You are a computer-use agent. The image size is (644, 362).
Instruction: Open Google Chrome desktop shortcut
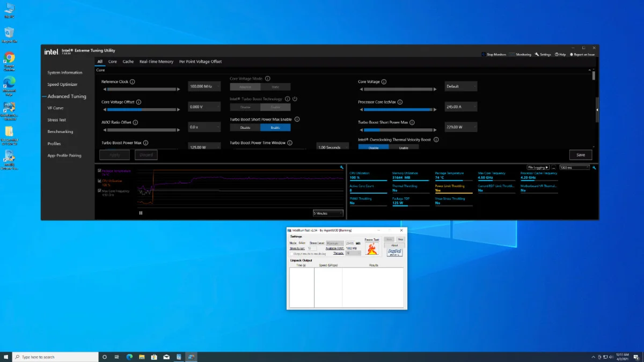coord(9,61)
